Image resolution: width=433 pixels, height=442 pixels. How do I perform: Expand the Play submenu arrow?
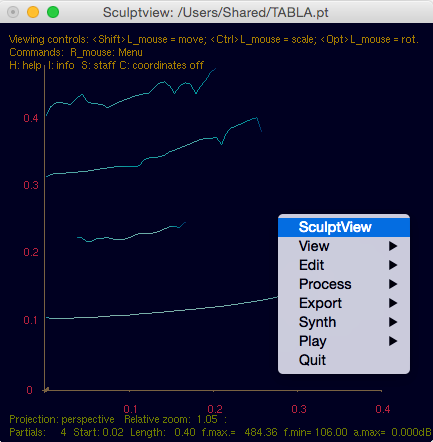coord(393,341)
